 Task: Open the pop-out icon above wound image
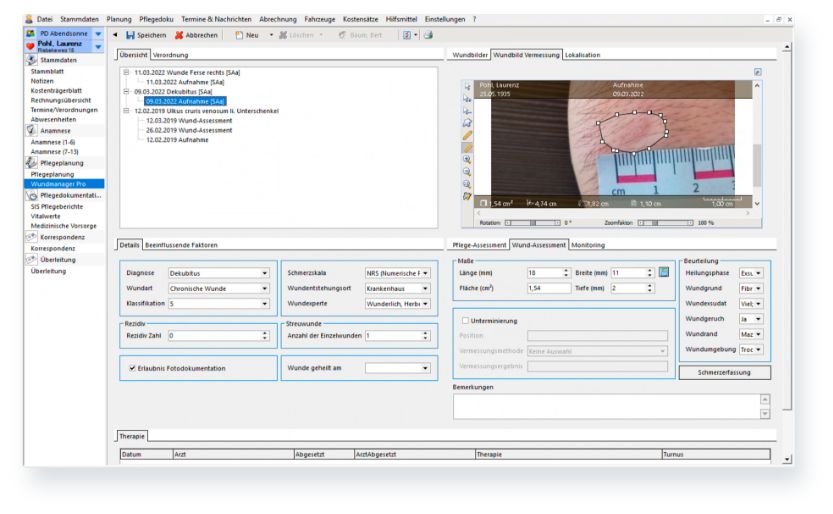[758, 72]
